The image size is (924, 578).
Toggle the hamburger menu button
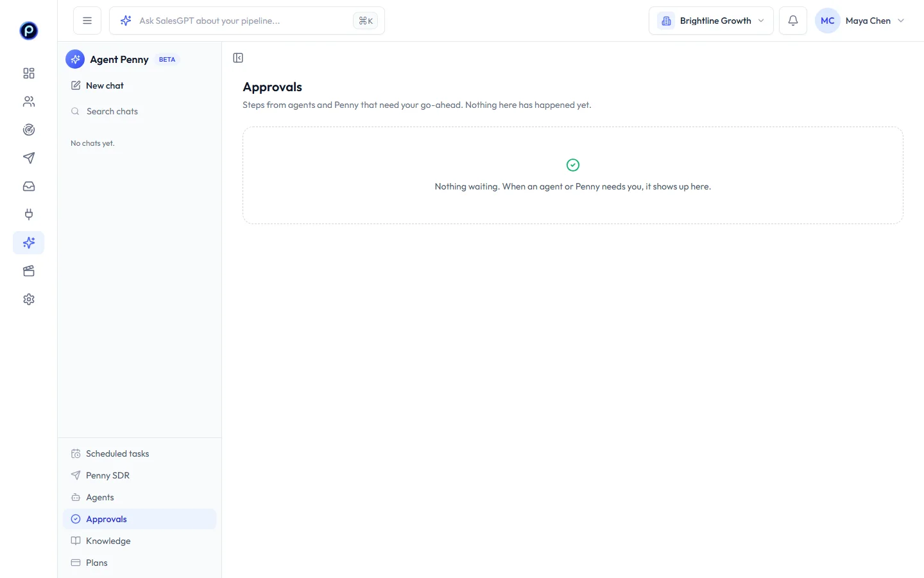coord(87,21)
